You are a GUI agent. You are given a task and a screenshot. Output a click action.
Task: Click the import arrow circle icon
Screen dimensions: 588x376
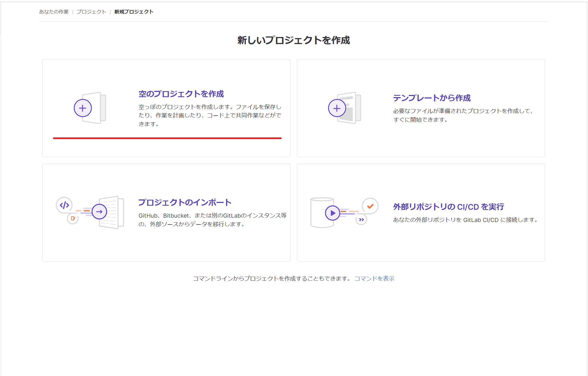[x=99, y=211]
